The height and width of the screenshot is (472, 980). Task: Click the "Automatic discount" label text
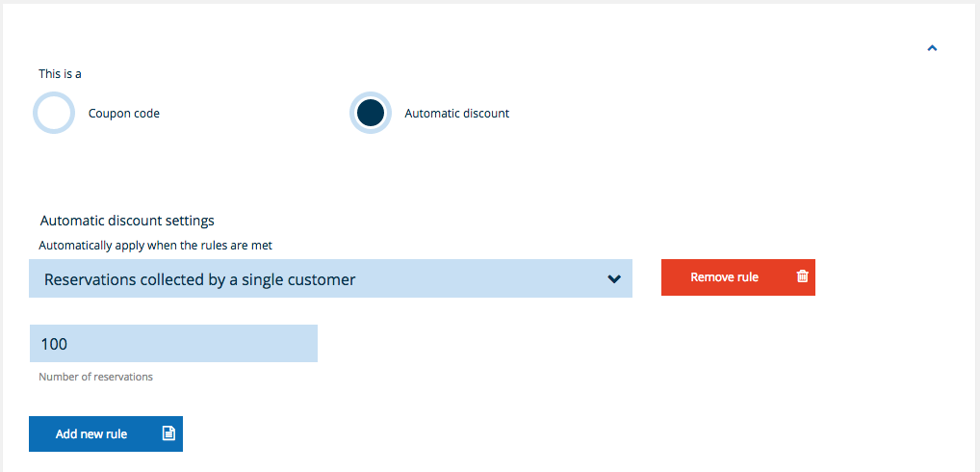456,113
